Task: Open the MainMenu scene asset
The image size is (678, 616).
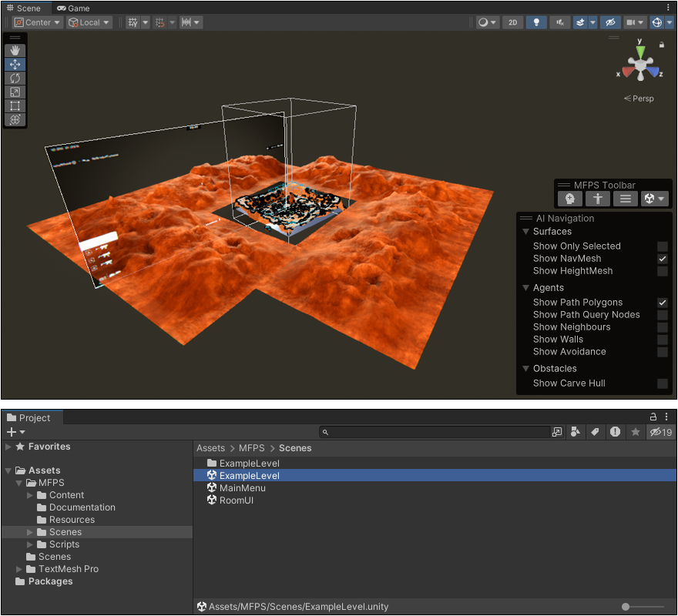Action: pyautogui.click(x=242, y=488)
